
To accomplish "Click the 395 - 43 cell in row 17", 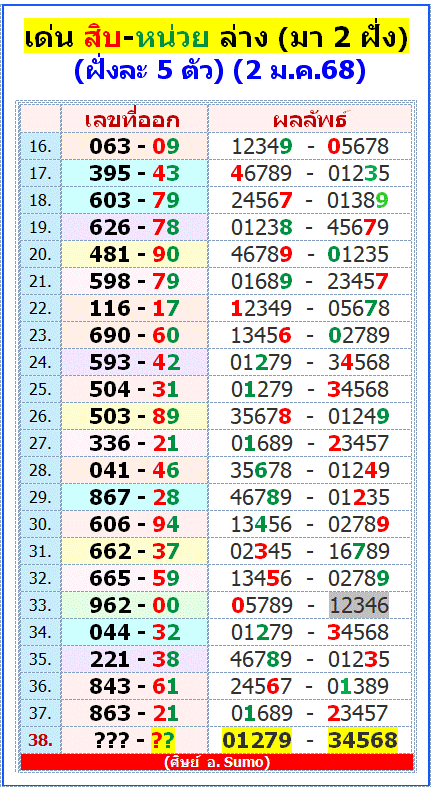I will [134, 173].
